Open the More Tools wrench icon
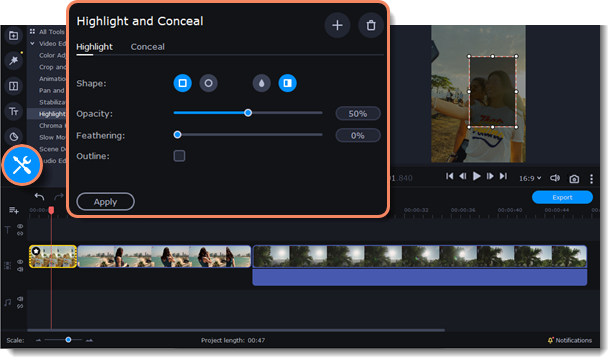 pos(22,165)
